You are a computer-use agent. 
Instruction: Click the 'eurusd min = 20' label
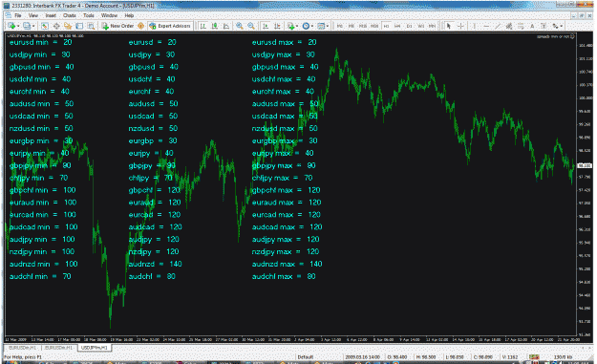40,42
